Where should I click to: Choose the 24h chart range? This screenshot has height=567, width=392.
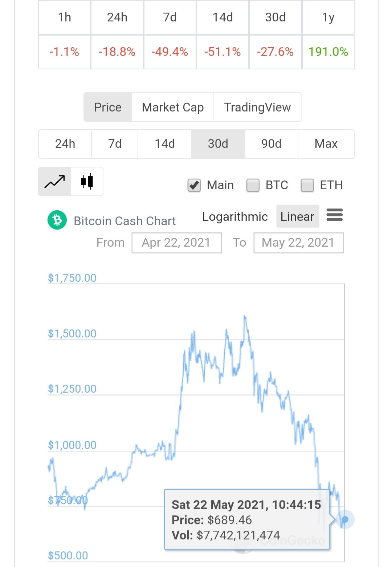pos(65,144)
